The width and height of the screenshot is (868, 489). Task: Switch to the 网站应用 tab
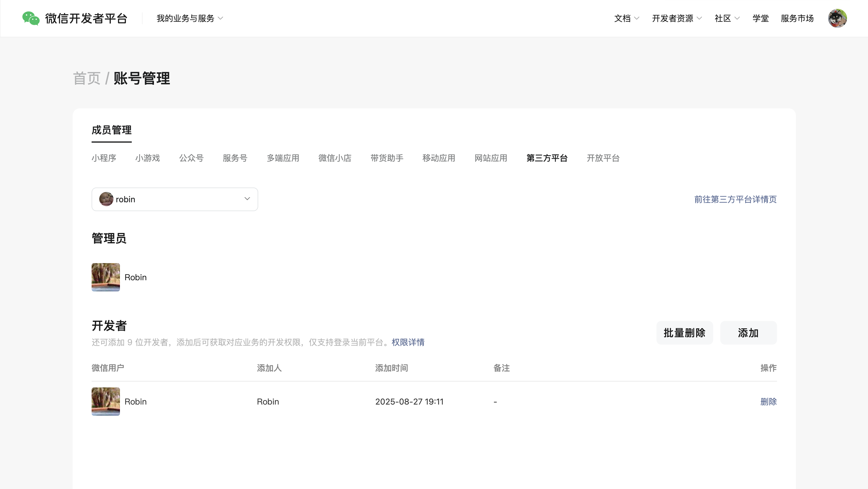pos(491,158)
